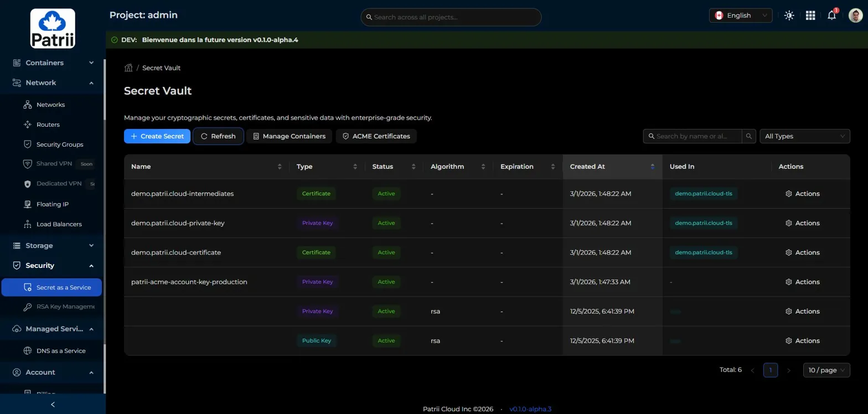Click the Secret Vault breadcrumb text
Screen dimensions: 868x414
point(162,68)
